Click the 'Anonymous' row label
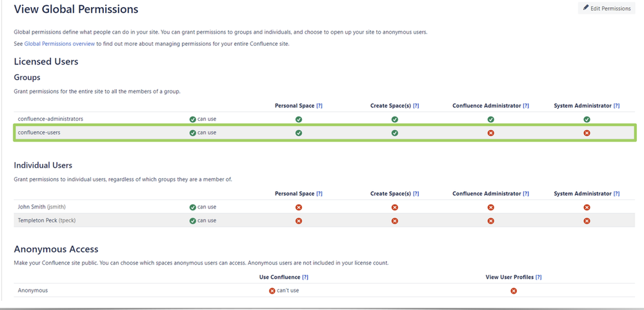 pyautogui.click(x=33, y=290)
